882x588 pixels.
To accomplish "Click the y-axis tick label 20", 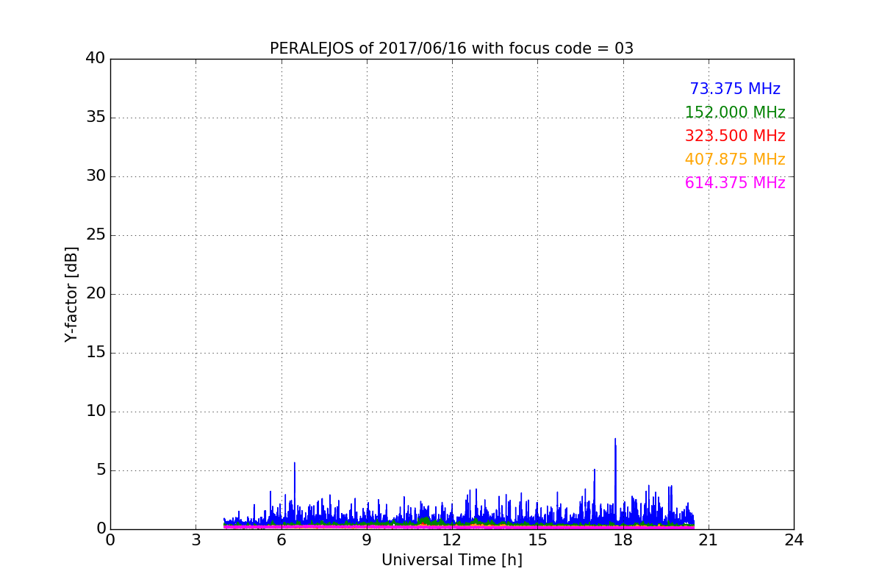I will (x=96, y=294).
